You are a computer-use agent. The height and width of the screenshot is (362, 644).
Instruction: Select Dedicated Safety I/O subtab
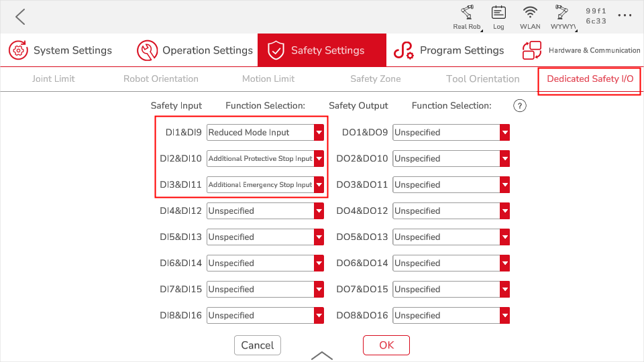[590, 79]
